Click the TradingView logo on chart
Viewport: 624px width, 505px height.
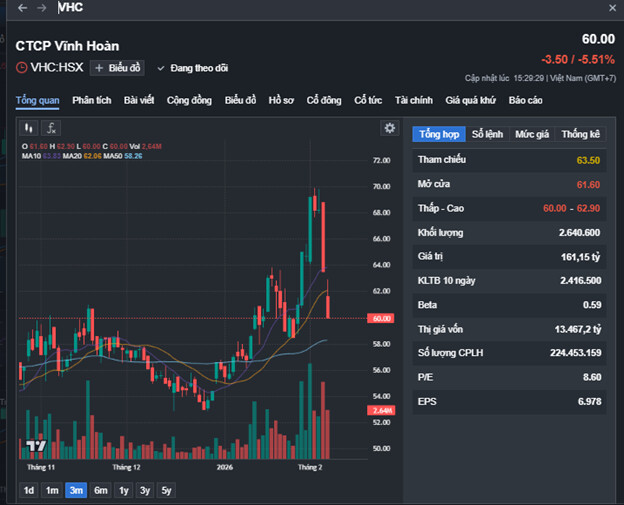(x=36, y=445)
